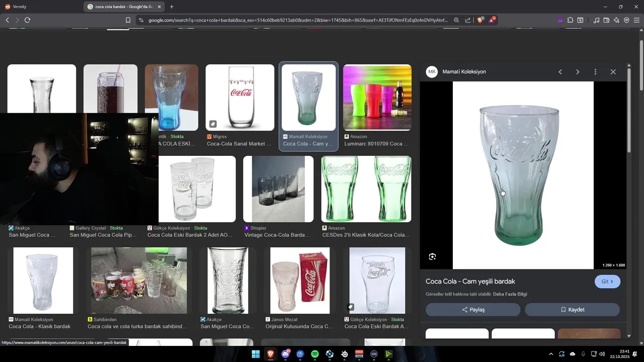Open the Gökçe Koleksiyon two clear glasses thumbnail
The image size is (644, 362).
coord(197,189)
